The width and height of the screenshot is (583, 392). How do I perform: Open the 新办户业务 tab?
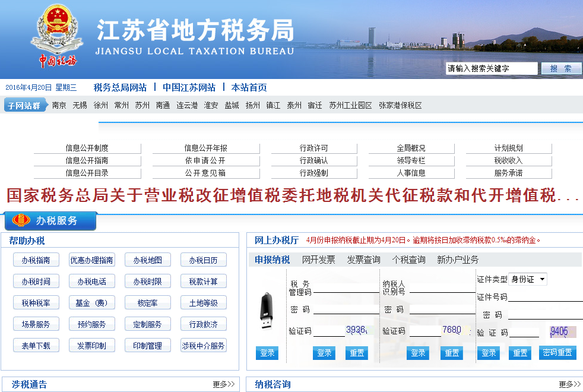pyautogui.click(x=458, y=260)
